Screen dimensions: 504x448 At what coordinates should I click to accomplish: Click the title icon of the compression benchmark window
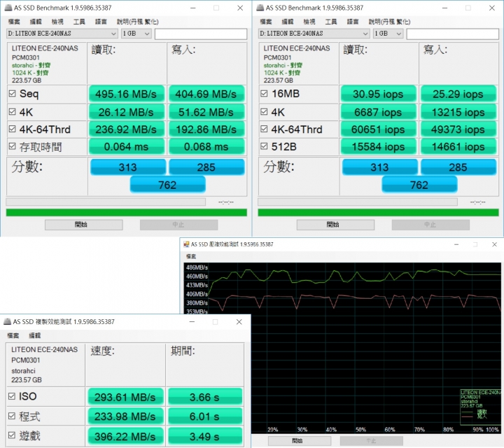(186, 244)
